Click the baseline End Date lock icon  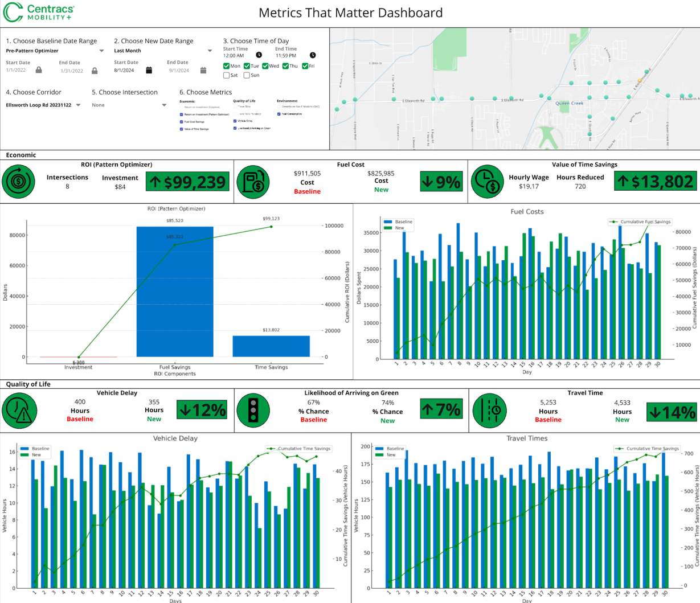tap(95, 71)
